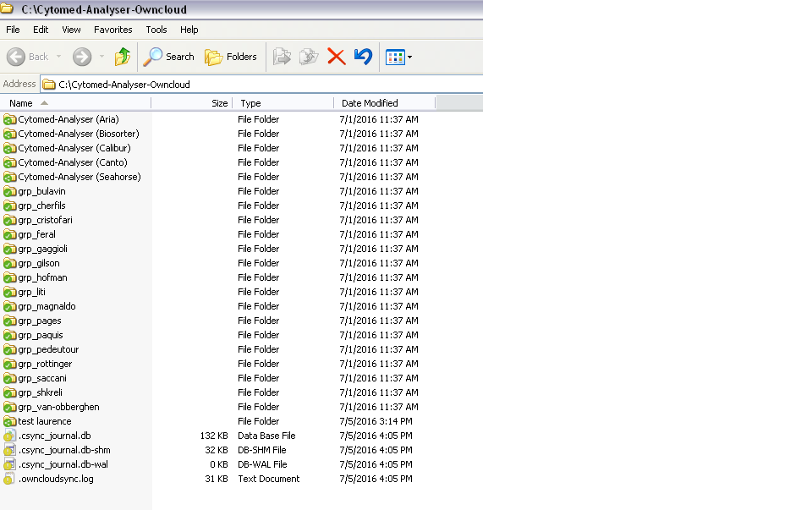Click the red Delete X icon
Viewport: 812px width, 510px height.
[336, 57]
